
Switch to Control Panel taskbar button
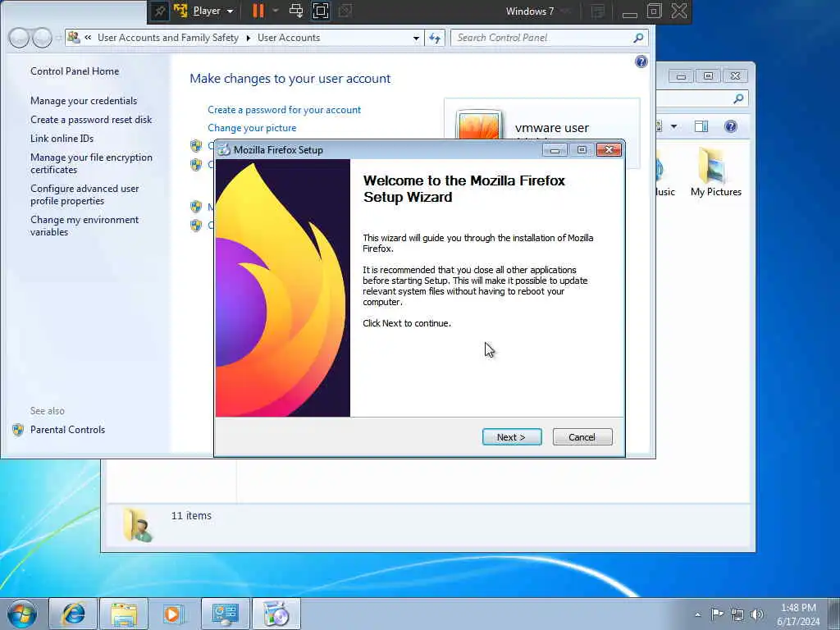(225, 614)
